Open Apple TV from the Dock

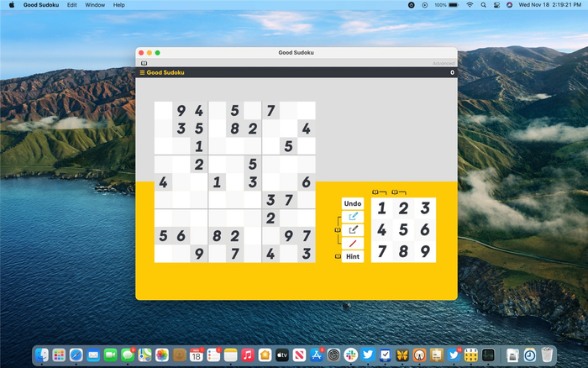(x=282, y=355)
